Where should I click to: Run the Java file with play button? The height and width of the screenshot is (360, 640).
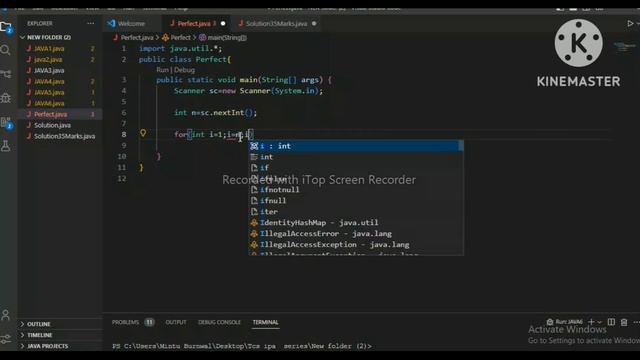[630, 24]
